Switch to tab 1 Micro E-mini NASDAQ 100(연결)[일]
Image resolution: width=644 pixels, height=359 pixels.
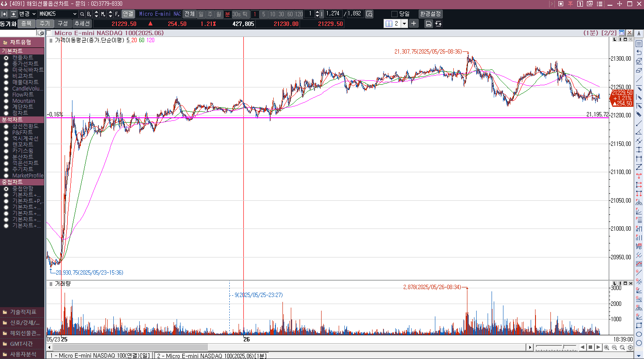[x=100, y=355]
